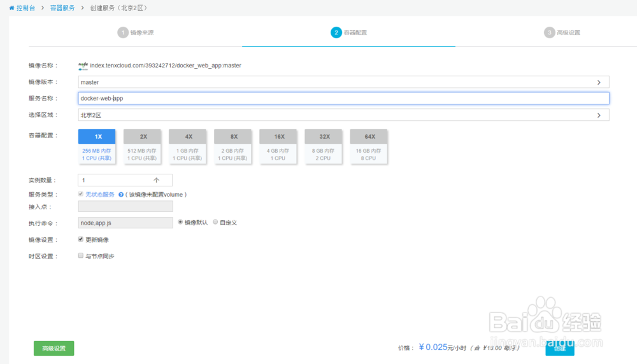The height and width of the screenshot is (364, 637).
Task: Click chevron arrow of 选择区域 field
Action: (x=599, y=115)
